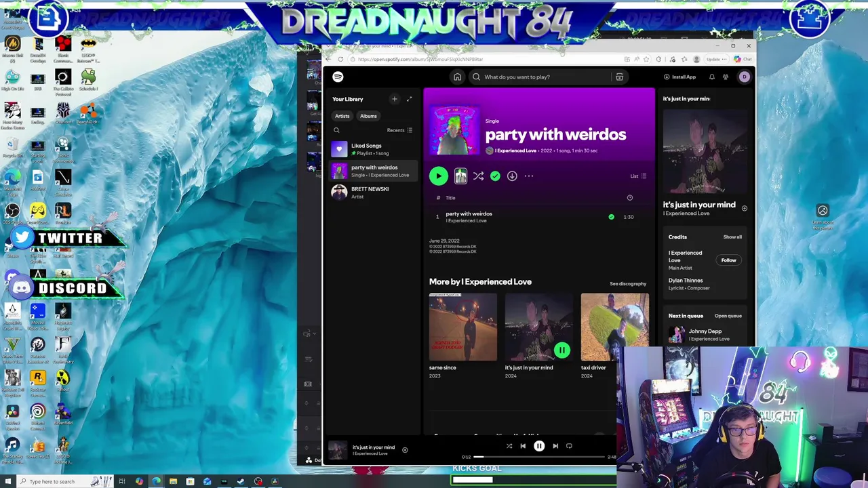Open Friend Activity icon
The image size is (868, 488).
coord(725,77)
